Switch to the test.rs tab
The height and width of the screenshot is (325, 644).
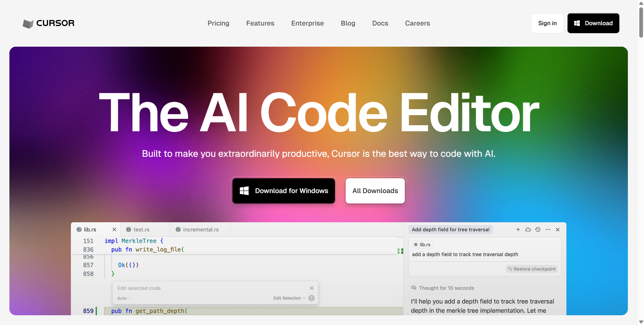[x=141, y=230]
